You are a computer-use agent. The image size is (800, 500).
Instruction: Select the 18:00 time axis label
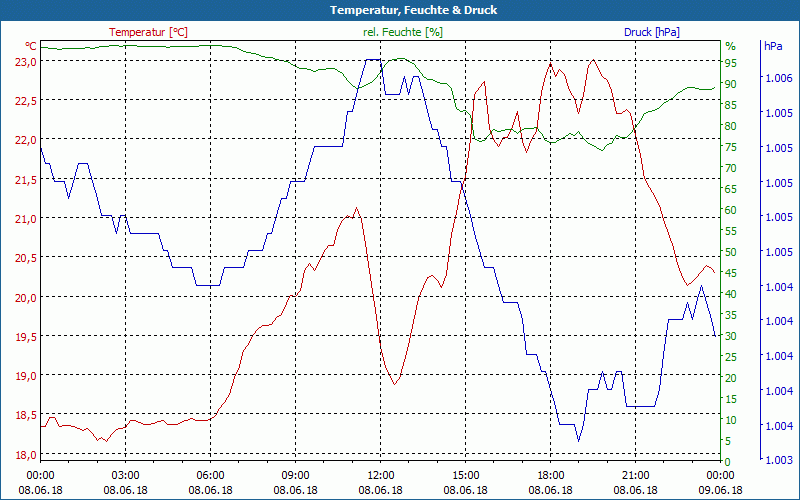click(x=550, y=475)
